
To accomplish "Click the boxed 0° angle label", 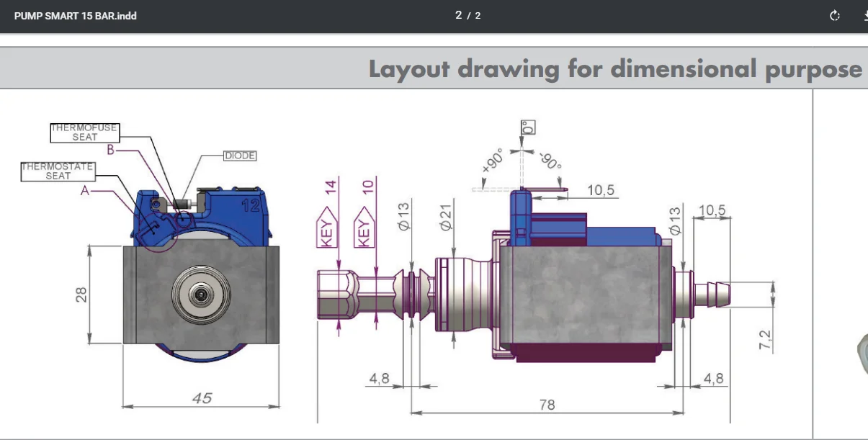I will [528, 127].
